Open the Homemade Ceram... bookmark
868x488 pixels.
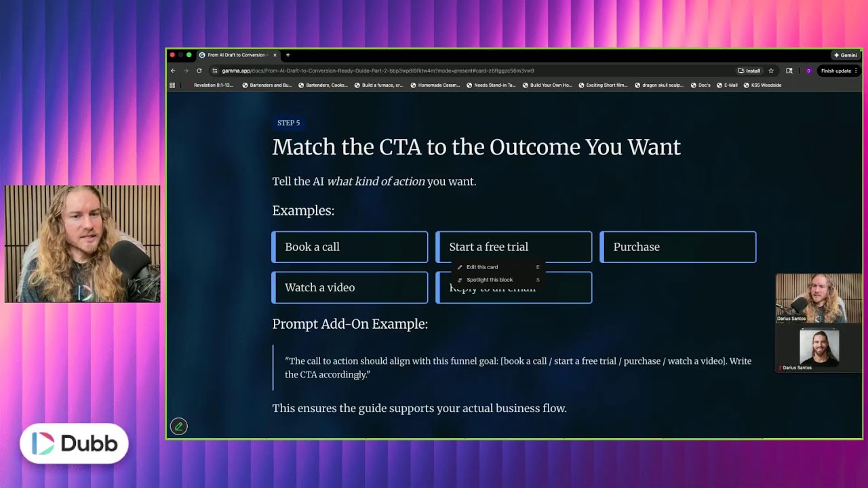[x=435, y=85]
